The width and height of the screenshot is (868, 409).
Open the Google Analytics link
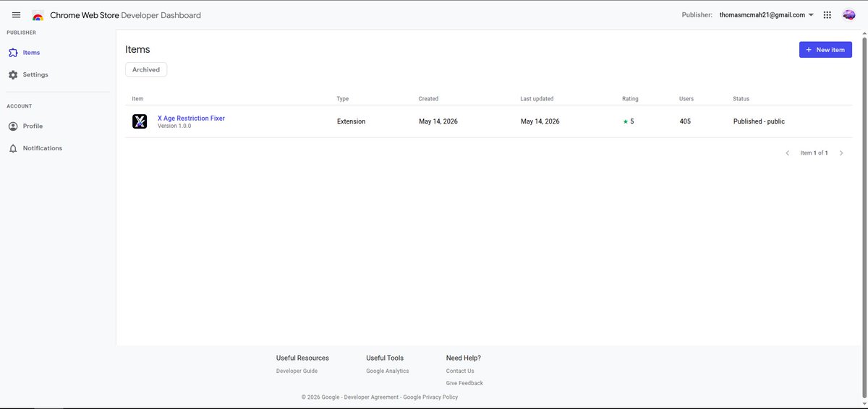point(388,371)
